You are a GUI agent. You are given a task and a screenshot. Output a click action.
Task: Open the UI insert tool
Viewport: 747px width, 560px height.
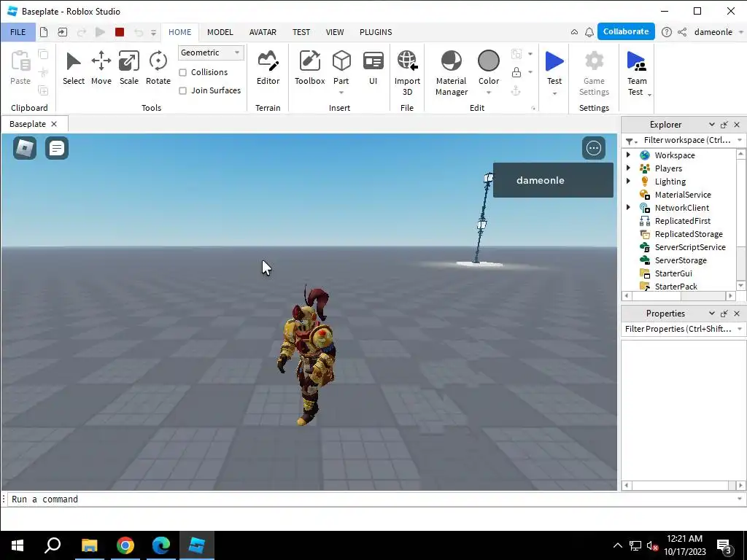tap(373, 69)
